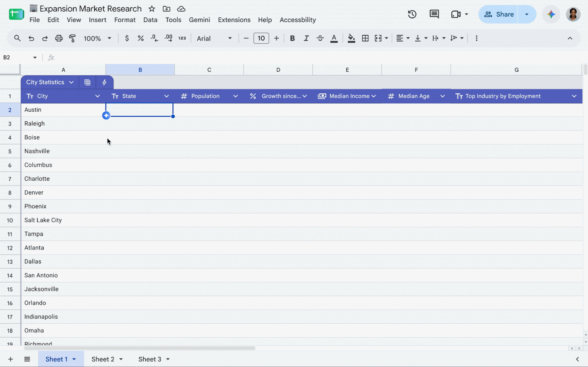Add a new sheet with plus button

click(10, 359)
